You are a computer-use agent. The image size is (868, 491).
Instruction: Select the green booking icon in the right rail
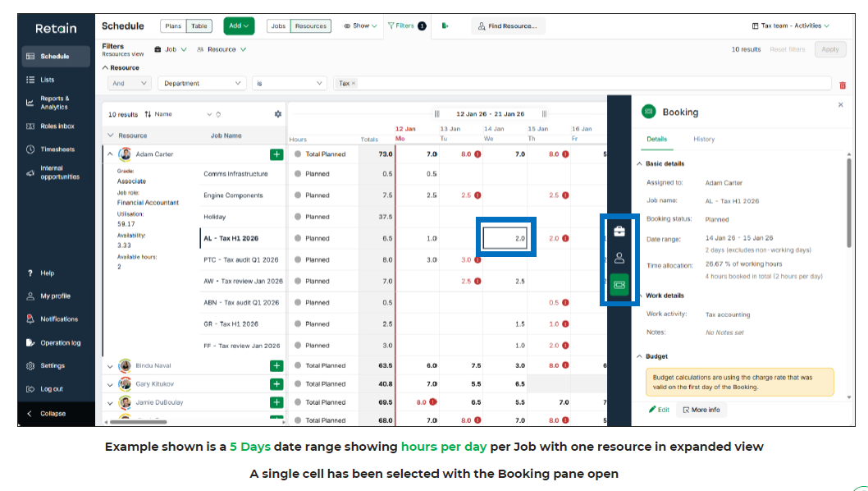pos(619,283)
